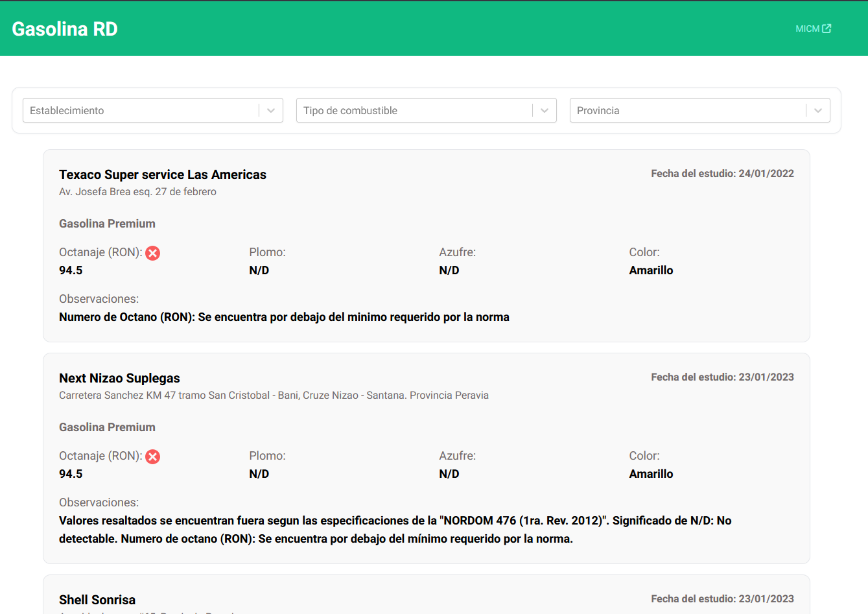This screenshot has width=868, height=614.
Task: Expand the Establecimiento chevron arrow
Action: pyautogui.click(x=271, y=110)
